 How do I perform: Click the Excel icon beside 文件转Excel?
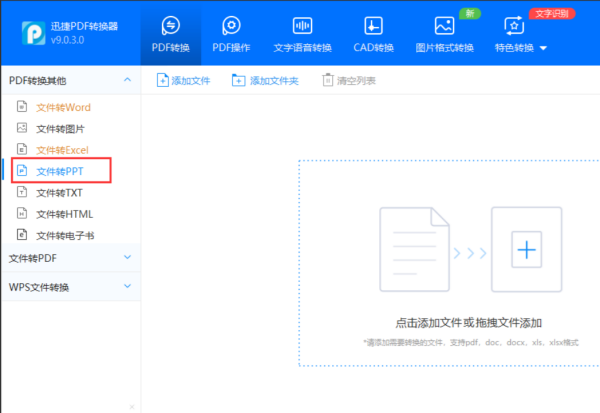[22, 149]
